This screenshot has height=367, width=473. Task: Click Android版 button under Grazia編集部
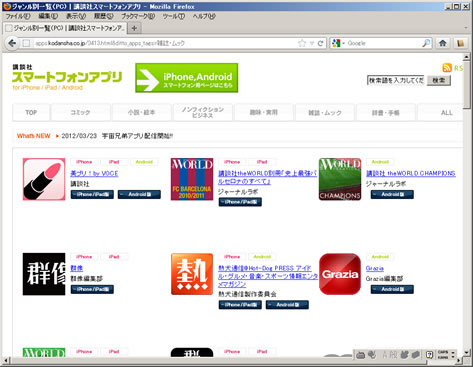tap(392, 289)
